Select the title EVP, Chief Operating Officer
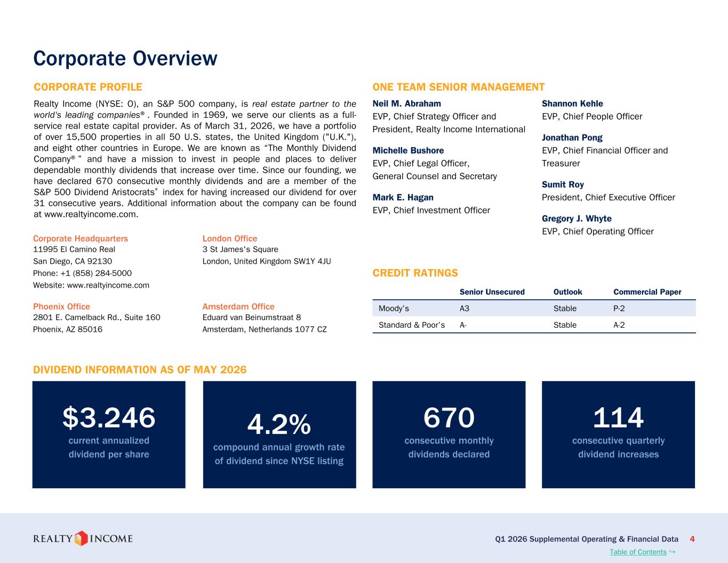 [597, 232]
